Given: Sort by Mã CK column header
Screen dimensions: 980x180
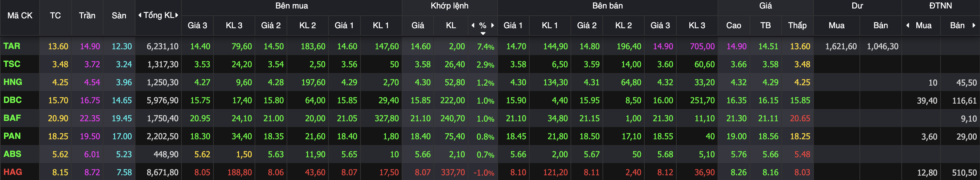Looking at the screenshot, I should click(20, 16).
